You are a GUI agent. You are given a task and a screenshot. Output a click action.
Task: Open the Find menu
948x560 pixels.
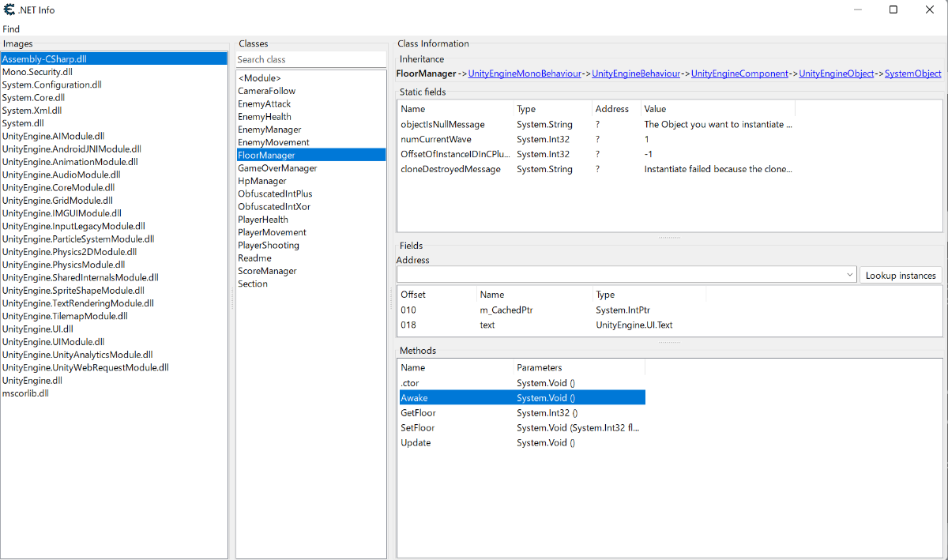[x=11, y=29]
